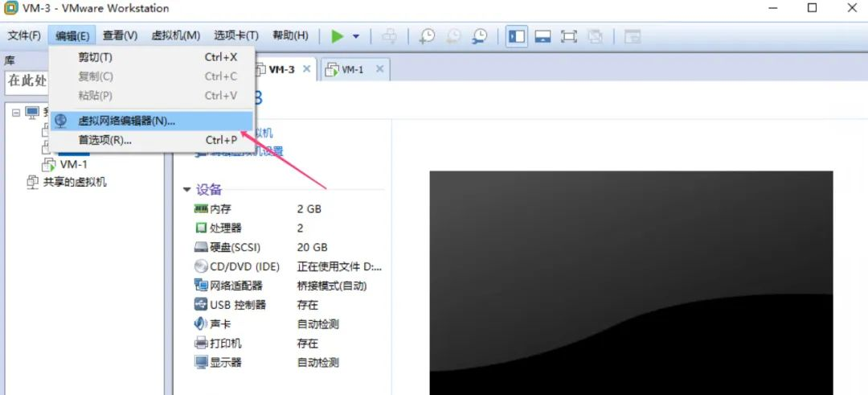Open the power options dropdown arrow beside play
Image resolution: width=868 pixels, height=395 pixels.
click(x=356, y=36)
